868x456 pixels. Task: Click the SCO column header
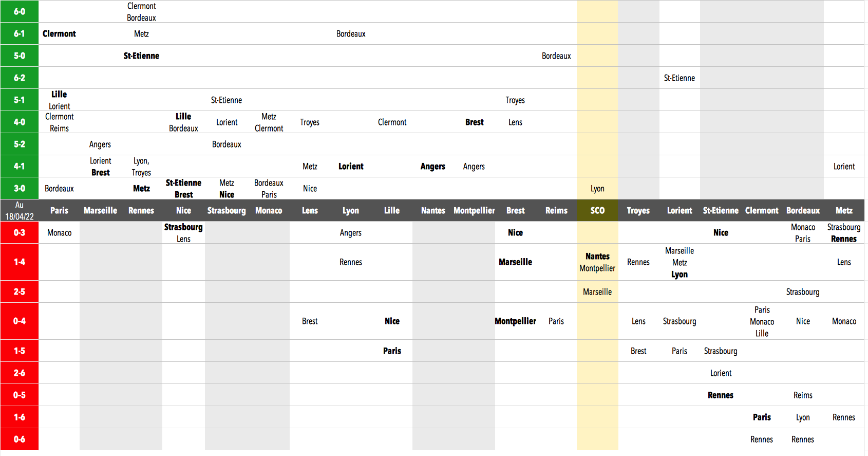click(x=597, y=210)
